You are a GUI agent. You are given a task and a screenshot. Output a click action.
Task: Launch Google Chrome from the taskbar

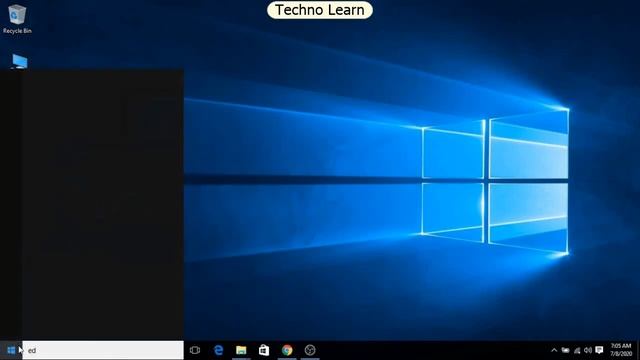click(x=287, y=350)
